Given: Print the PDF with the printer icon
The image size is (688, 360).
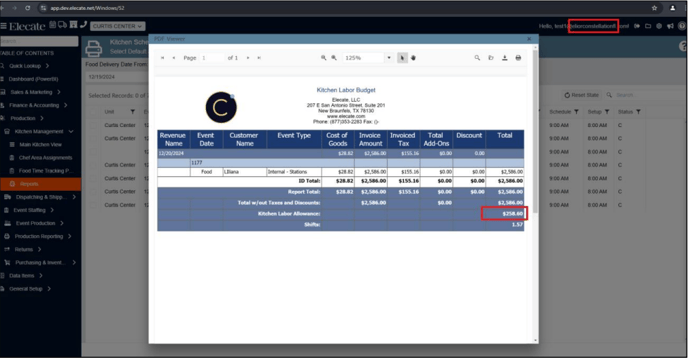Looking at the screenshot, I should pos(518,58).
